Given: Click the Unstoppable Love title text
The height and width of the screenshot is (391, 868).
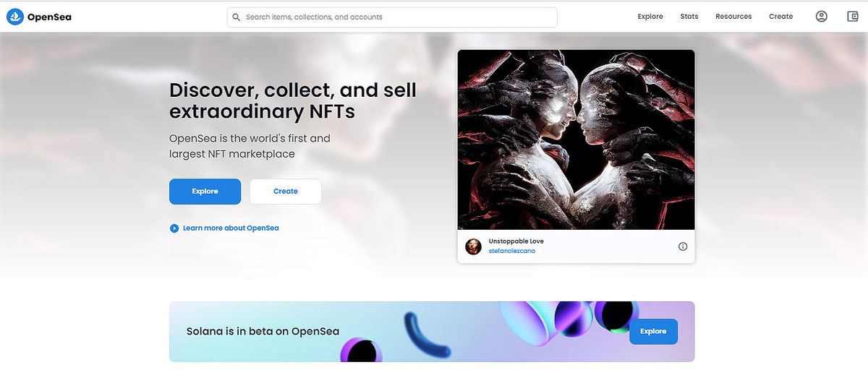Looking at the screenshot, I should 516,241.
